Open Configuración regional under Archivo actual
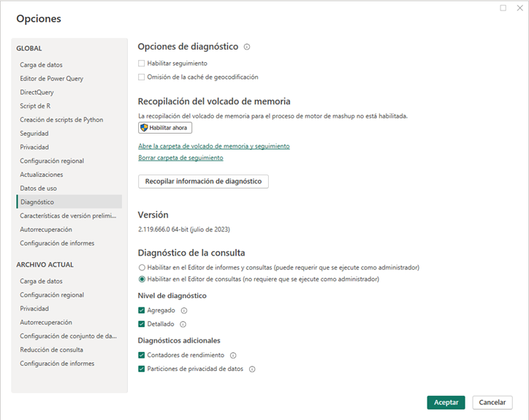 tap(69, 295)
